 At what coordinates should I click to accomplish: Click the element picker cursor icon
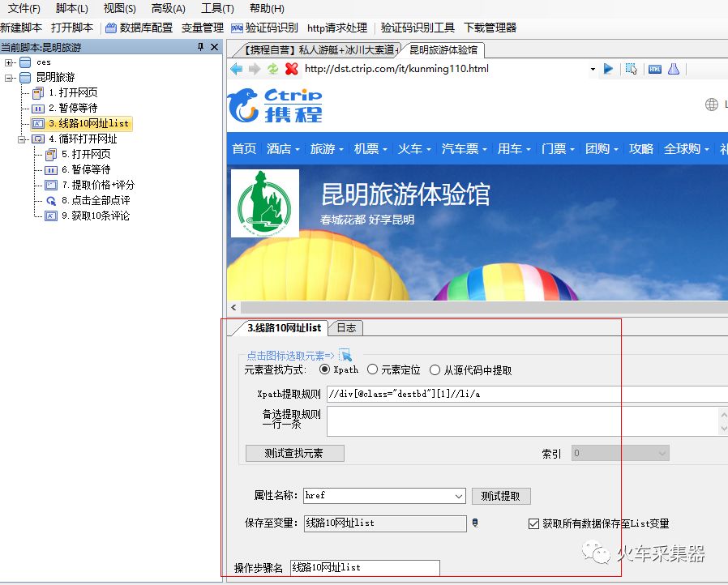click(x=346, y=356)
